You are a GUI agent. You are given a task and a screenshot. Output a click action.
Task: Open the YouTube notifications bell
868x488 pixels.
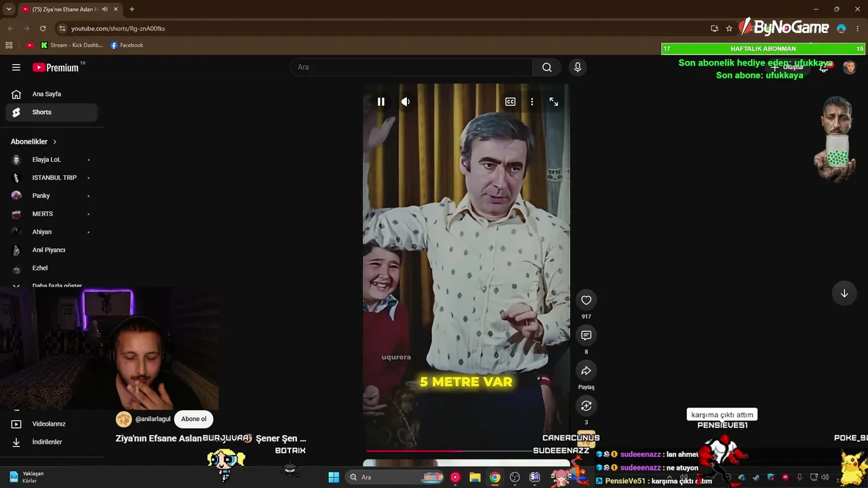pyautogui.click(x=824, y=67)
